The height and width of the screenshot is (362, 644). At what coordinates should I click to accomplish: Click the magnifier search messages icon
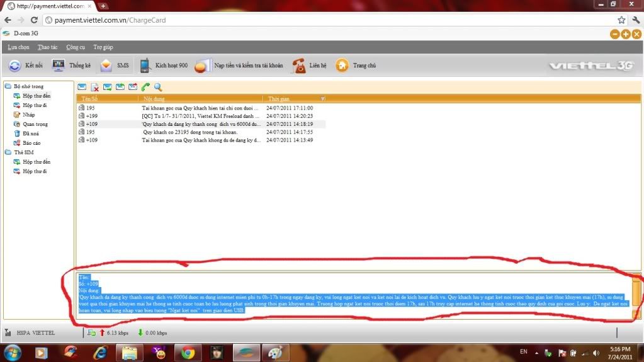pyautogui.click(x=158, y=88)
